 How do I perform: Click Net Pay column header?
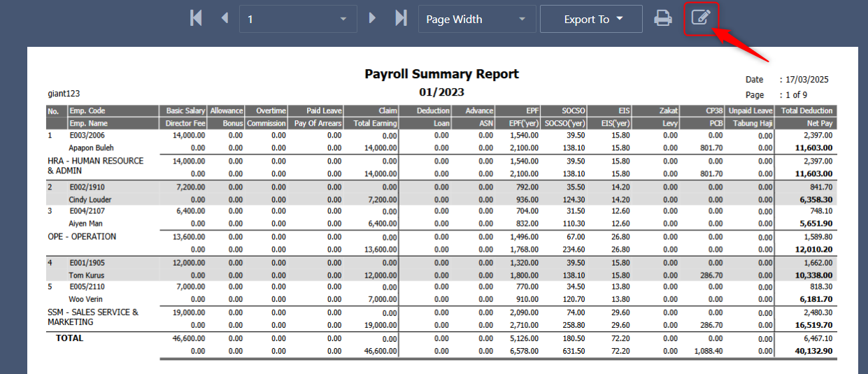tap(819, 123)
